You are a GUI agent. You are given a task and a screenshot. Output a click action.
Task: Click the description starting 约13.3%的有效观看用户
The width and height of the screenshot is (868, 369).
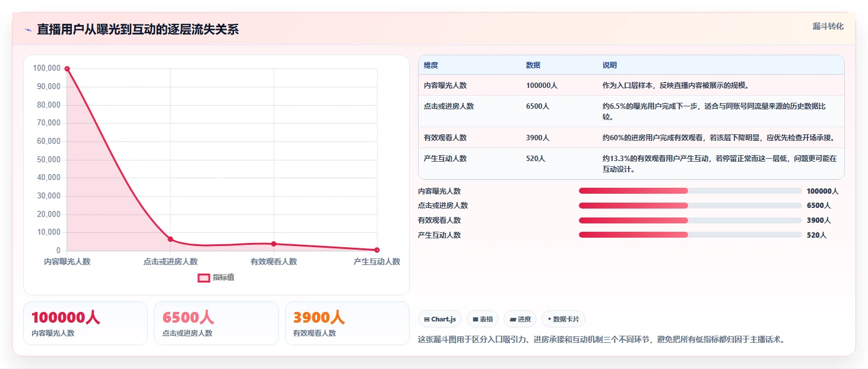[x=720, y=164]
